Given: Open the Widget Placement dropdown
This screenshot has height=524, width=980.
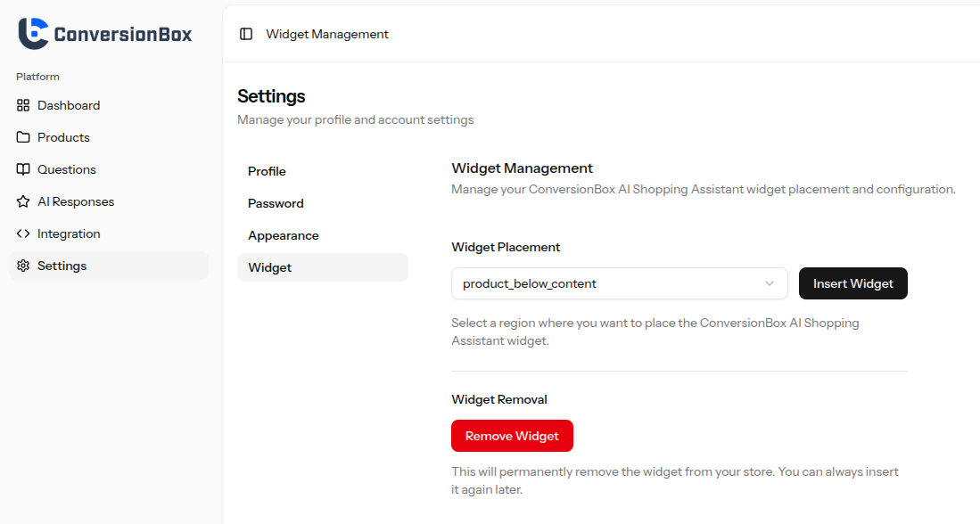Looking at the screenshot, I should [x=619, y=283].
